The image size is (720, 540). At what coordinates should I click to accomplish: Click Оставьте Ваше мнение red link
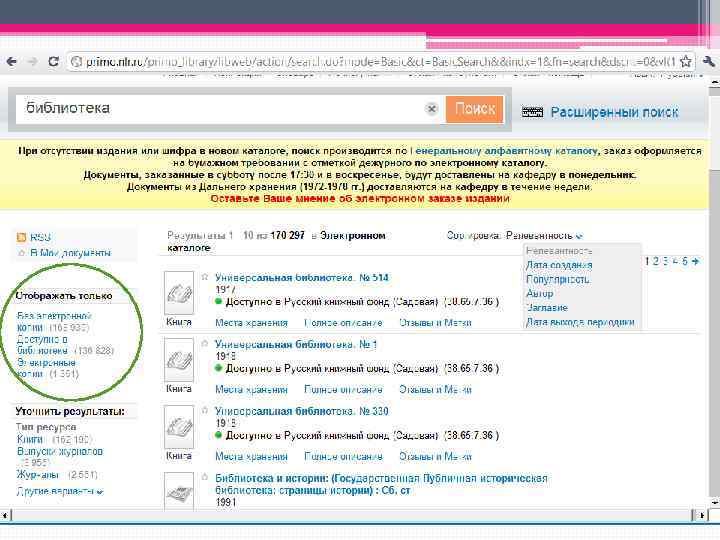[x=360, y=199]
